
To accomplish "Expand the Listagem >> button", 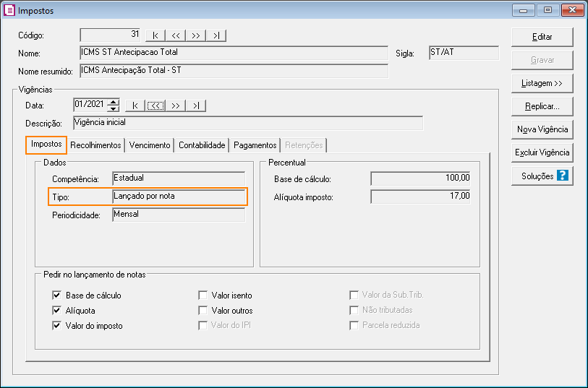I will (x=542, y=83).
